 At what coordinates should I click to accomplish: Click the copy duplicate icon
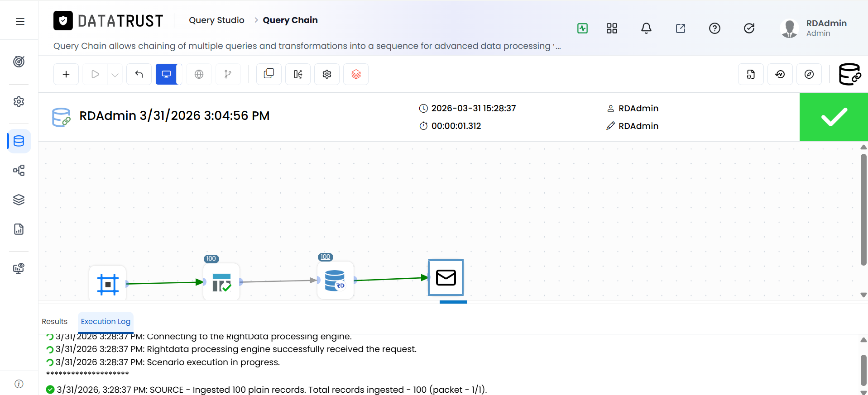269,74
